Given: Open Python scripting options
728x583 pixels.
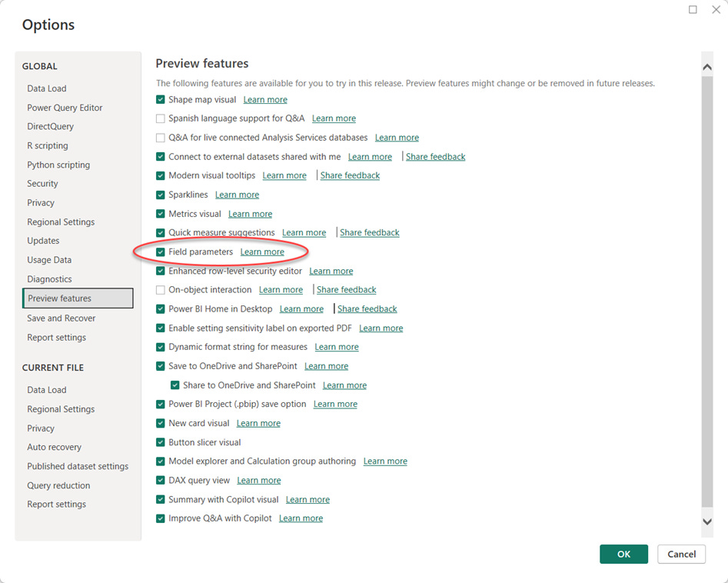Looking at the screenshot, I should click(58, 165).
